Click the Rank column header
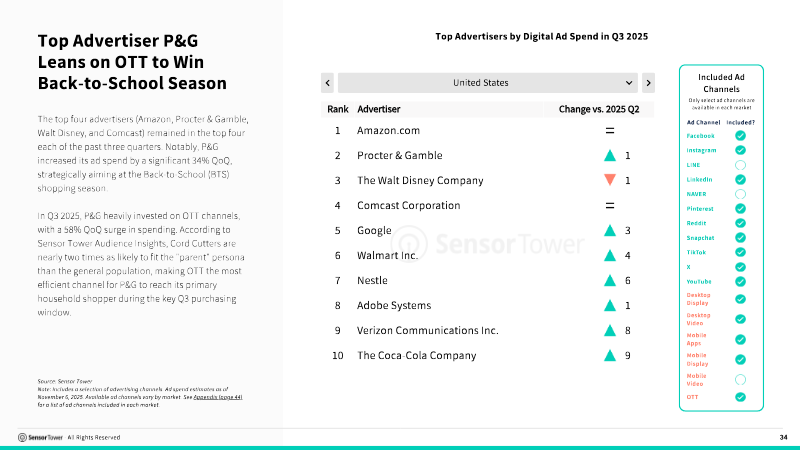This screenshot has width=800, height=450. point(337,108)
